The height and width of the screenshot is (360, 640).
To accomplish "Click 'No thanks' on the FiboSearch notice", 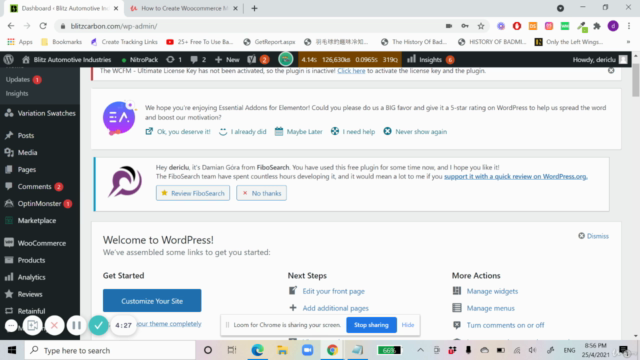I will point(261,193).
